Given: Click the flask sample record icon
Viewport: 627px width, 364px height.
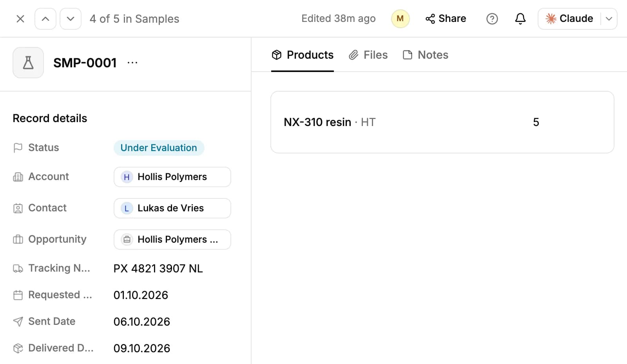Looking at the screenshot, I should coord(28,63).
